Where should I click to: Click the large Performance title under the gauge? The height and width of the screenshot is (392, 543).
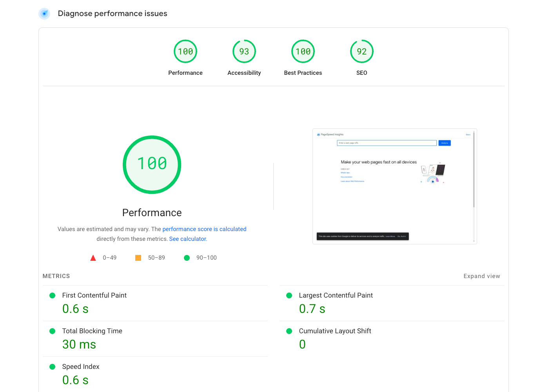pos(152,213)
